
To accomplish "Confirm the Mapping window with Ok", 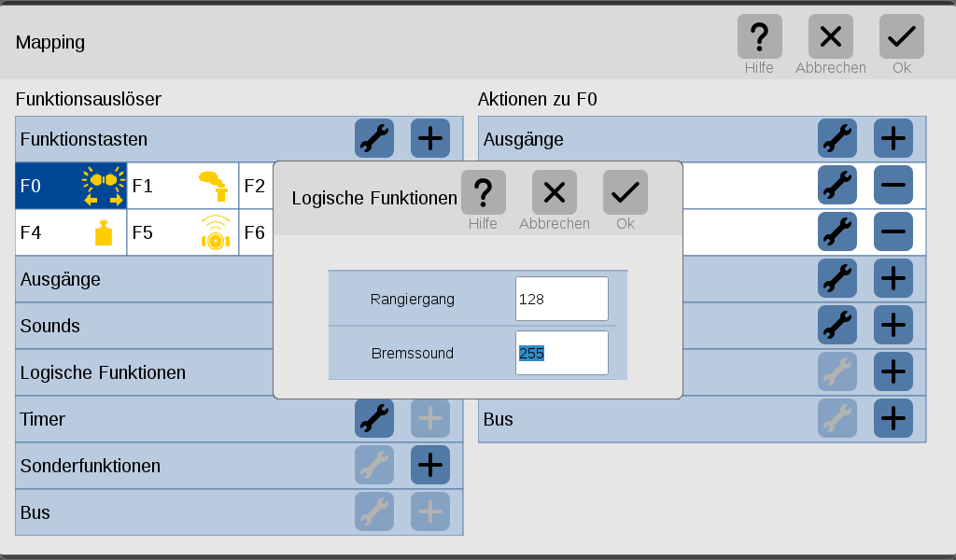I will click(x=902, y=36).
